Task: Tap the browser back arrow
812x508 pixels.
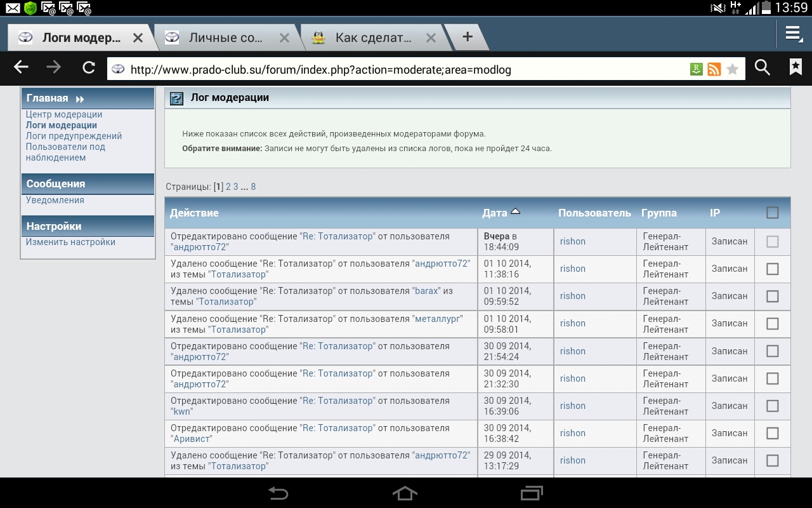Action: tap(22, 67)
